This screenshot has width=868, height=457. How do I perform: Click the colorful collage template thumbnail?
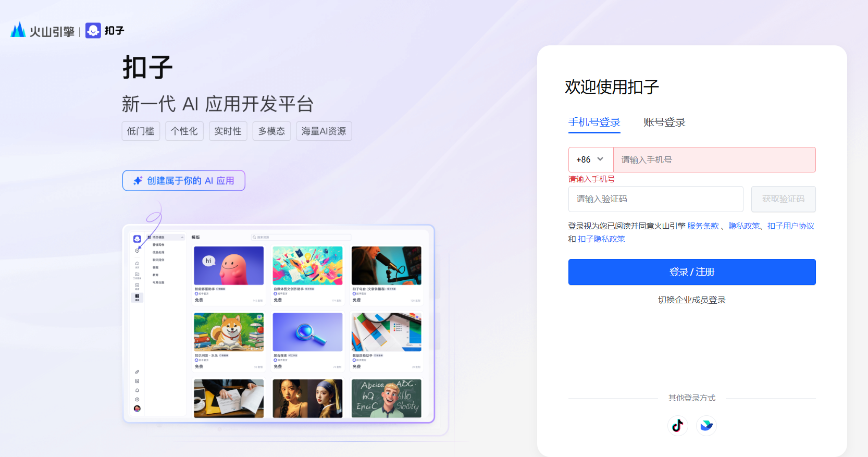(307, 266)
